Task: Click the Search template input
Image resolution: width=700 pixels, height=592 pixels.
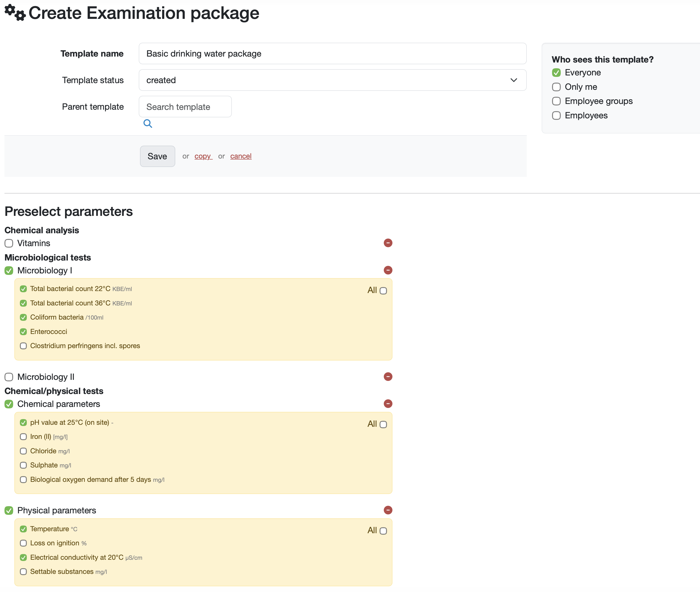Action: [185, 107]
